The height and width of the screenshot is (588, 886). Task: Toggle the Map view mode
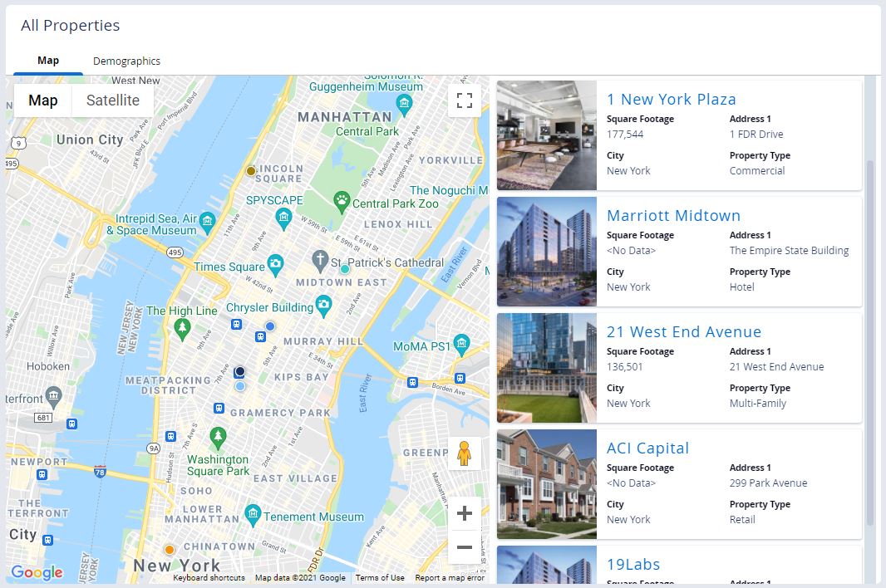pos(42,100)
